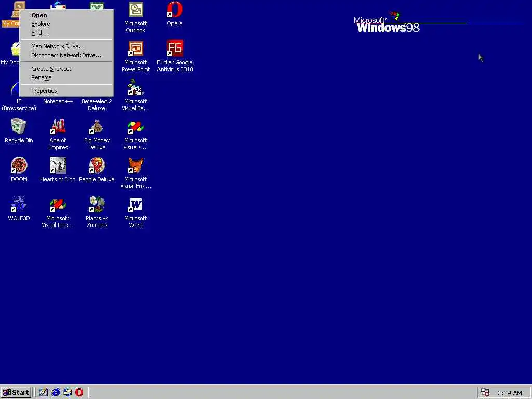Image resolution: width=532 pixels, height=399 pixels.
Task: Click the 3:09 AM taskbar clock
Action: click(x=510, y=393)
